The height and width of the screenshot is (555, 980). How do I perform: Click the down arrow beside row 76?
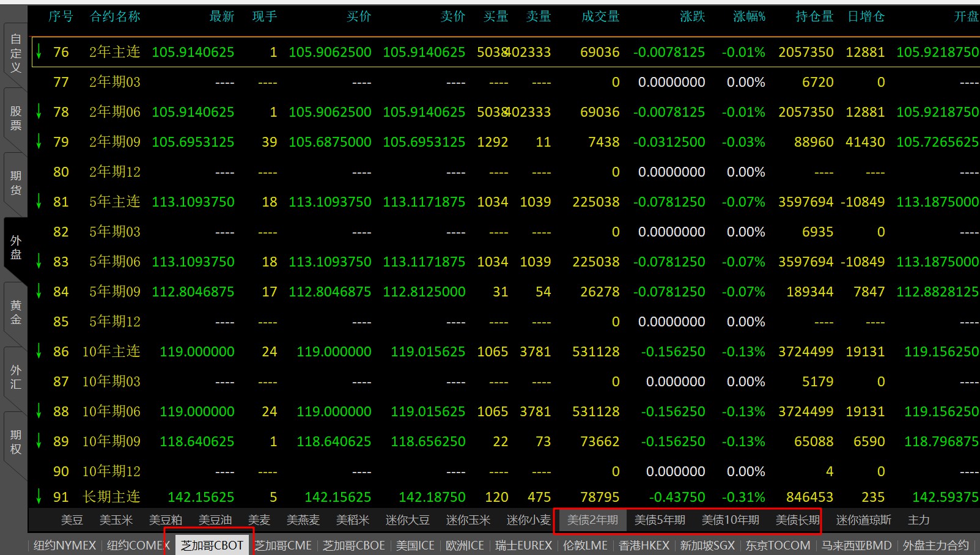[39, 52]
